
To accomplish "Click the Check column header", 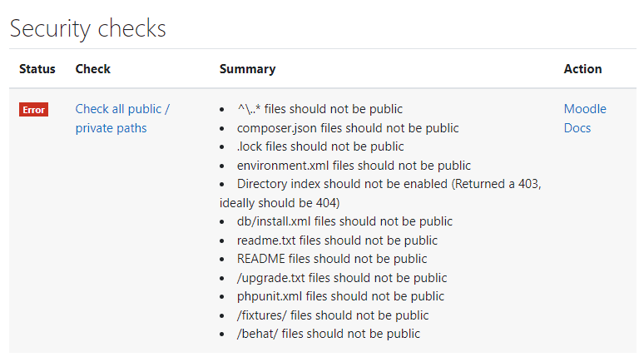I will click(x=92, y=69).
